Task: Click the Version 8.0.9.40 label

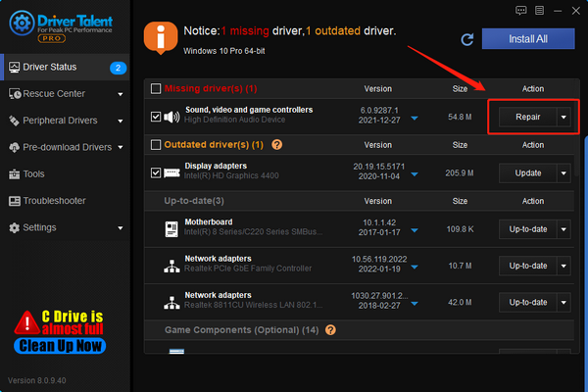Action: [37, 380]
